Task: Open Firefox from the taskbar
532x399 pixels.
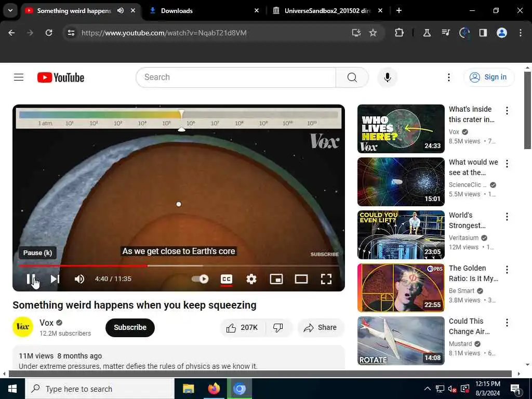Action: click(214, 389)
